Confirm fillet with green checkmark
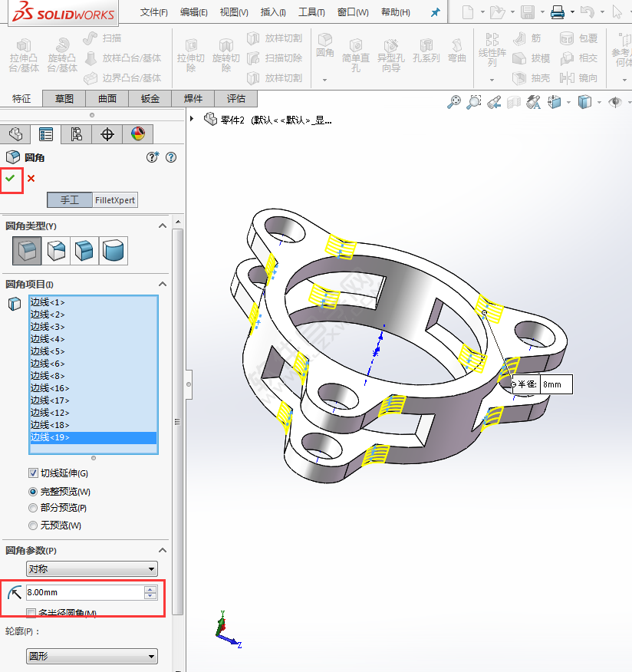 coord(10,178)
